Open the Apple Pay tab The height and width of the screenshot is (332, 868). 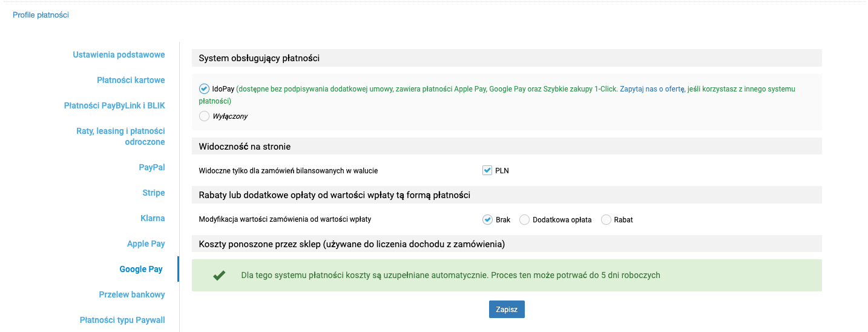(146, 244)
